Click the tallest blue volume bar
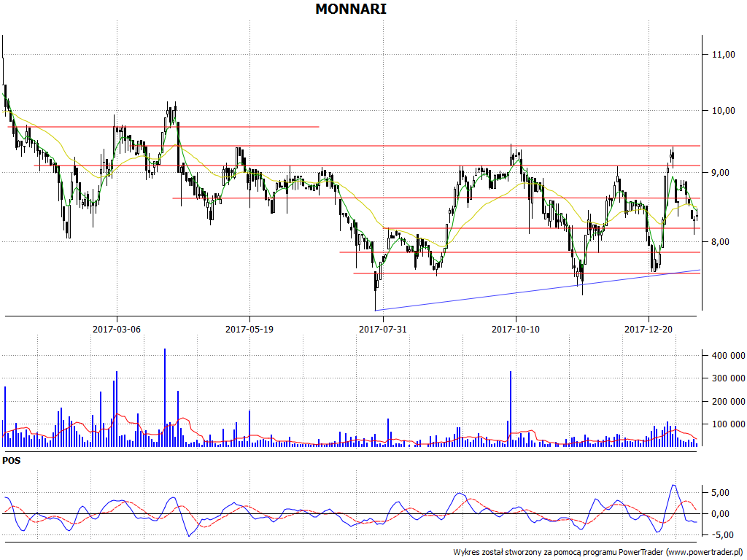The width and height of the screenshot is (747, 560). coord(165,397)
